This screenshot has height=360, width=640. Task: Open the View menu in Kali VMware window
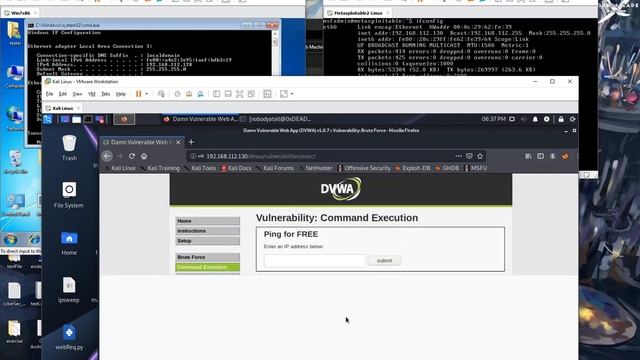click(77, 94)
